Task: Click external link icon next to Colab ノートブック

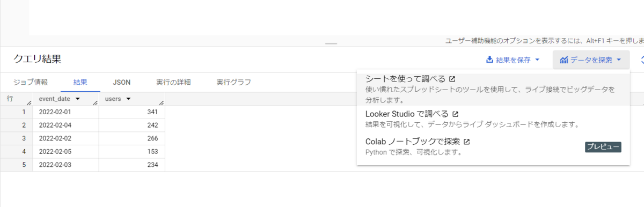Action: pos(466,142)
